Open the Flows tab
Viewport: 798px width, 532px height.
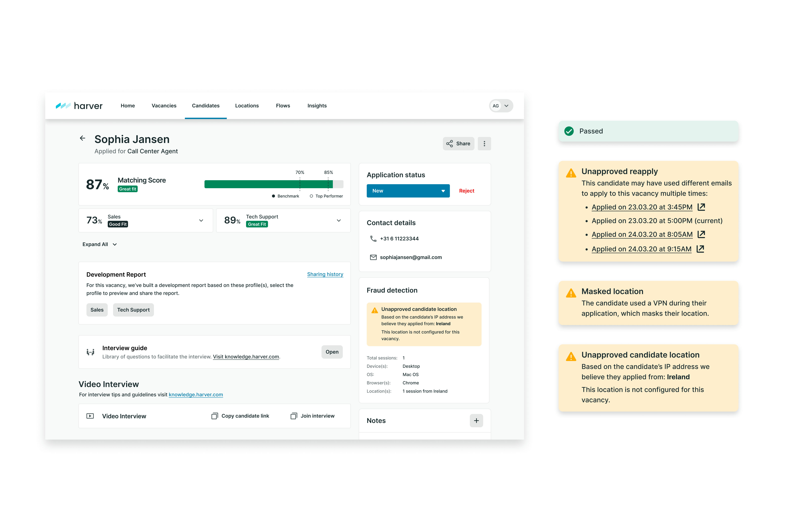click(283, 106)
